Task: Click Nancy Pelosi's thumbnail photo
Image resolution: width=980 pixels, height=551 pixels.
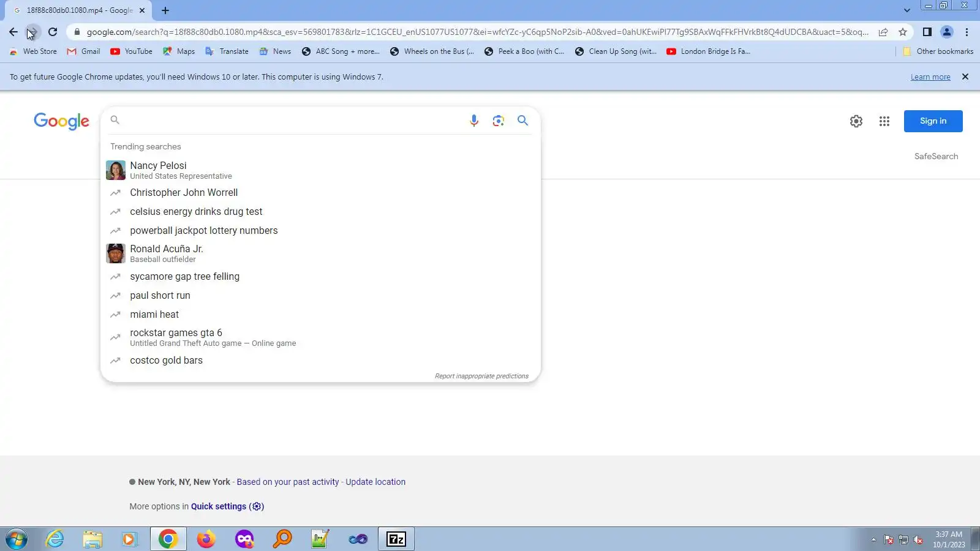Action: click(x=116, y=170)
